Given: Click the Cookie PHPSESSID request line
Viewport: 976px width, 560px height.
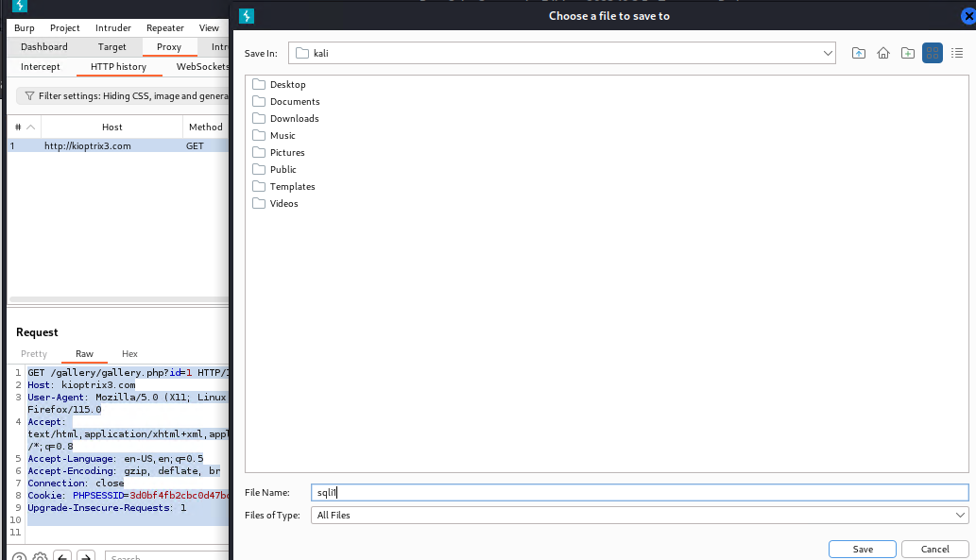Looking at the screenshot, I should [128, 496].
